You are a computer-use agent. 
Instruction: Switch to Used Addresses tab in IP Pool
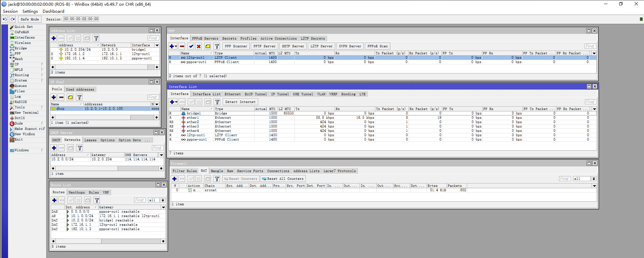pos(80,90)
